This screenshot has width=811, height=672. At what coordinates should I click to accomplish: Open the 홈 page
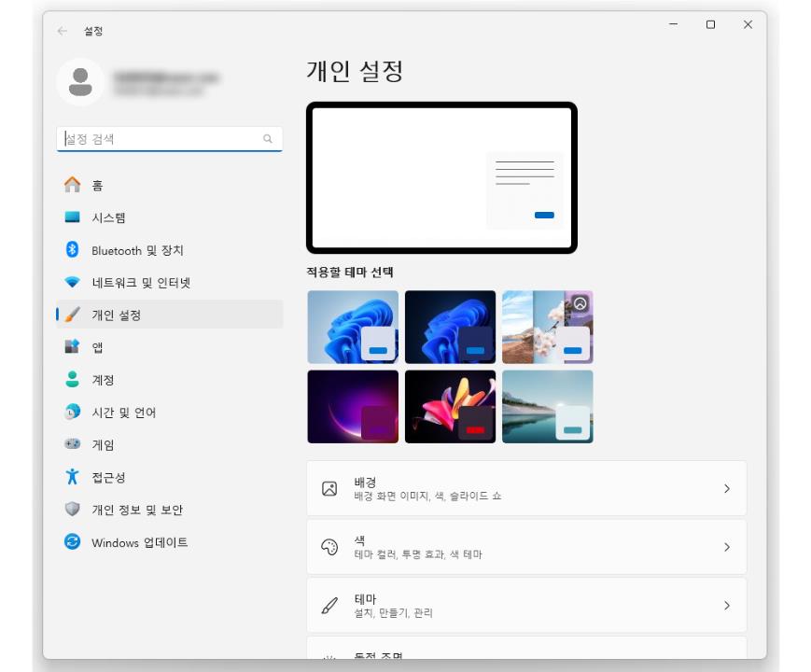[x=170, y=185]
